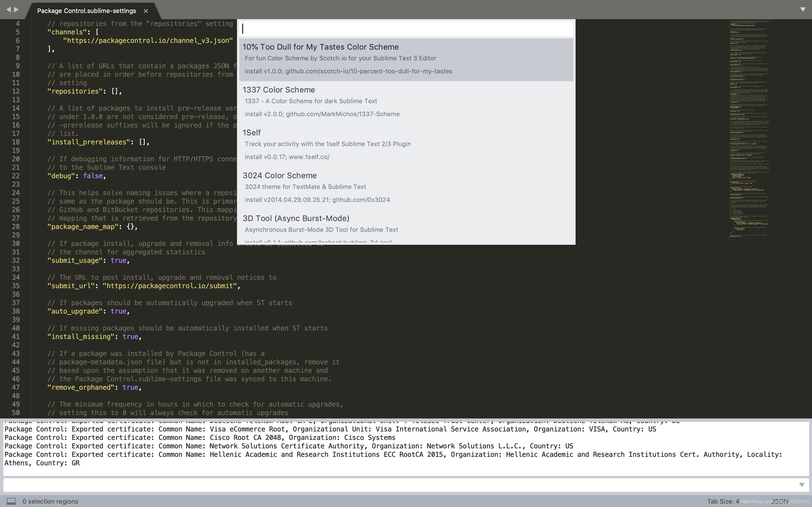812x507 pixels.
Task: Select the 3024 Color Scheme package
Action: tap(406, 188)
